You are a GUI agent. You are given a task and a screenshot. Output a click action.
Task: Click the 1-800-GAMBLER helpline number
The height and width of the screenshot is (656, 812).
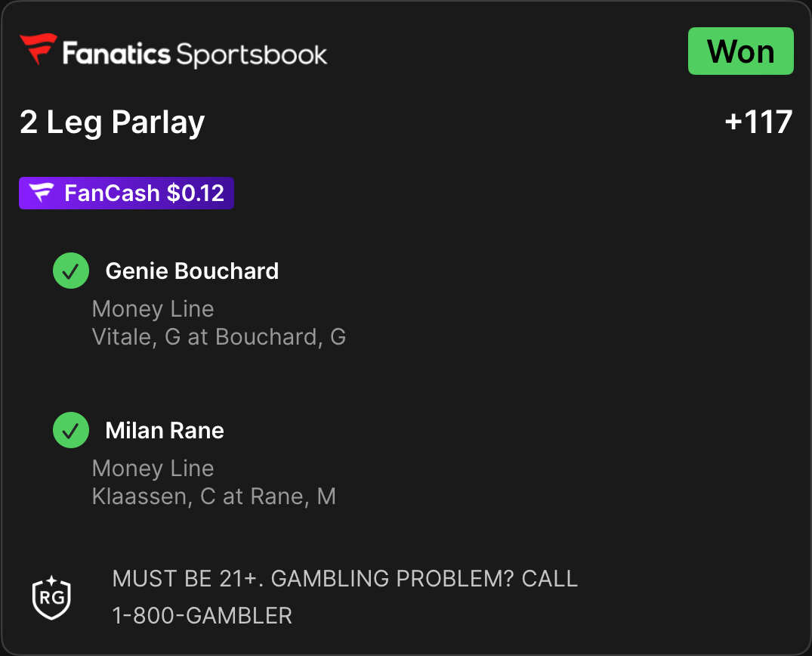202,616
